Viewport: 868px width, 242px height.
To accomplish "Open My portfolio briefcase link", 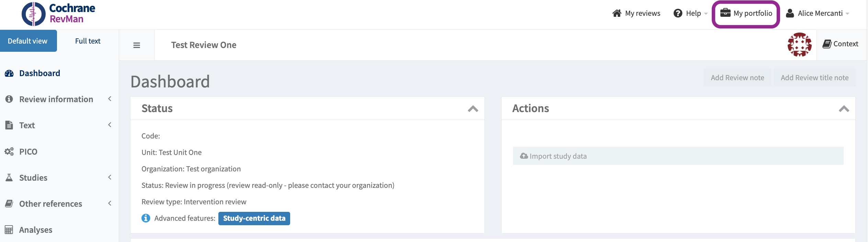I will 746,13.
